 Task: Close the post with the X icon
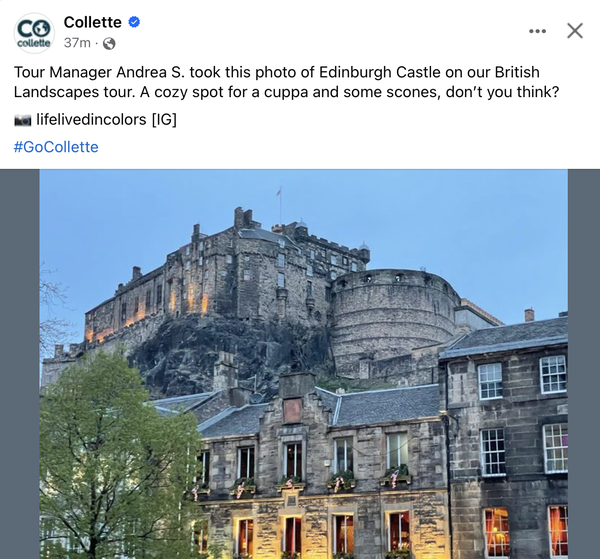575,31
